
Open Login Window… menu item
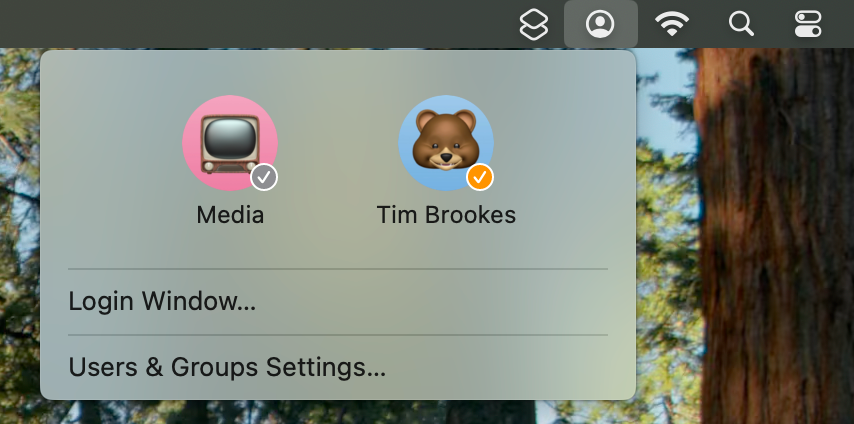pyautogui.click(x=162, y=301)
